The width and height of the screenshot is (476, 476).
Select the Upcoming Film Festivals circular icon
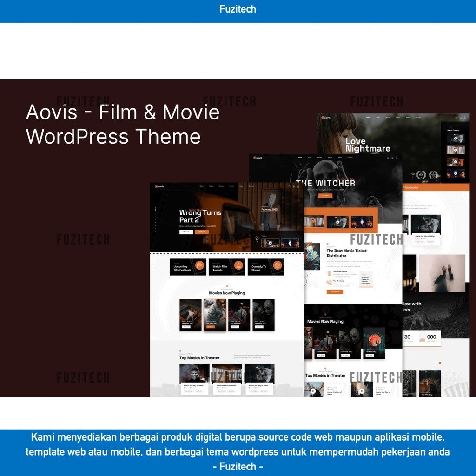point(200,265)
